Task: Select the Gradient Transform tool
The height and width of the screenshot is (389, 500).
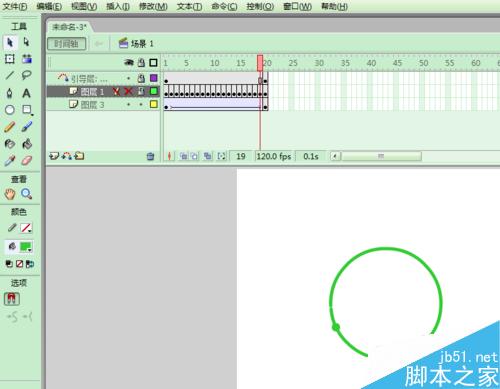Action: tap(27, 59)
